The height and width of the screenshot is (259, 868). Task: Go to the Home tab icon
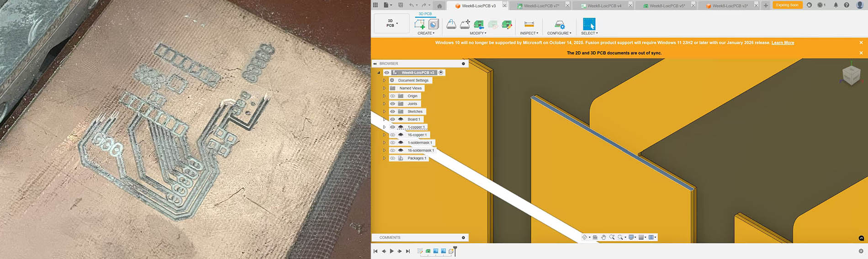[439, 5]
